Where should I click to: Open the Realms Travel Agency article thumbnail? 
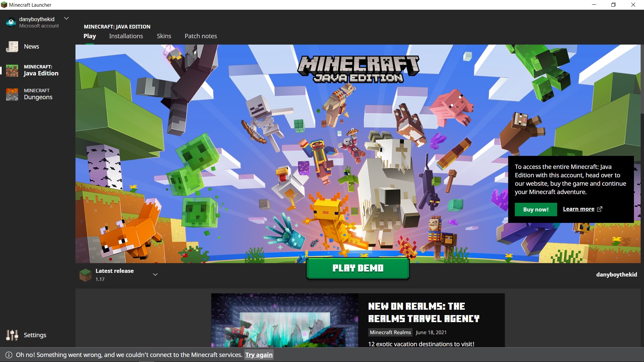click(284, 320)
